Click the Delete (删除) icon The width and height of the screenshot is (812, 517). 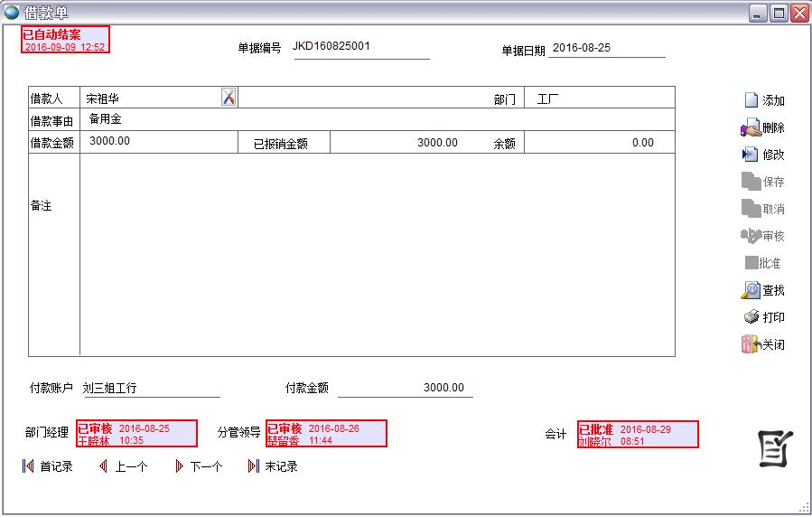(751, 128)
